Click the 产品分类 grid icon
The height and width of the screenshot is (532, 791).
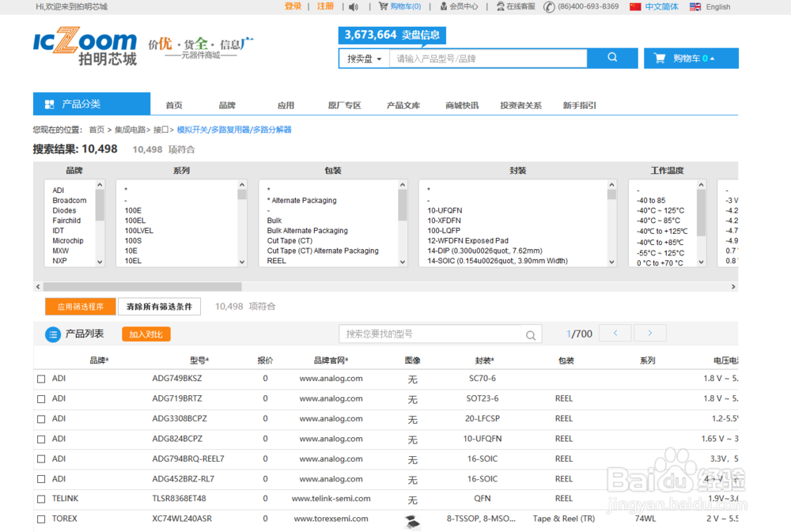pos(49,104)
